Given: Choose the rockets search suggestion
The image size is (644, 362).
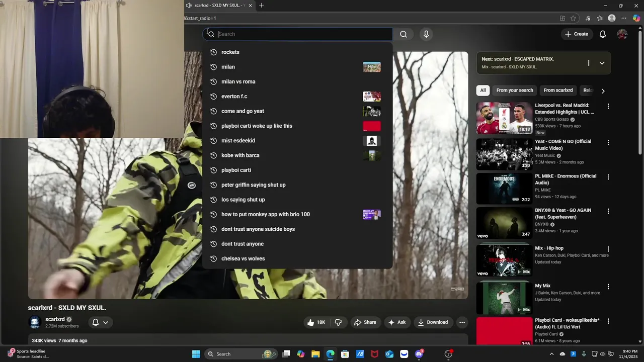Looking at the screenshot, I should point(297,52).
